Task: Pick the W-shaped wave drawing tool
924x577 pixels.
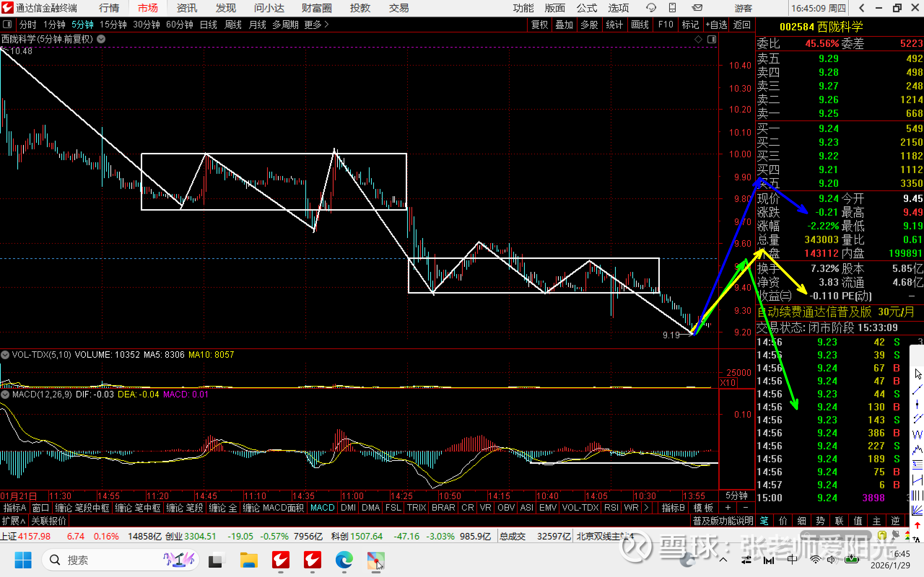Action: tap(917, 434)
